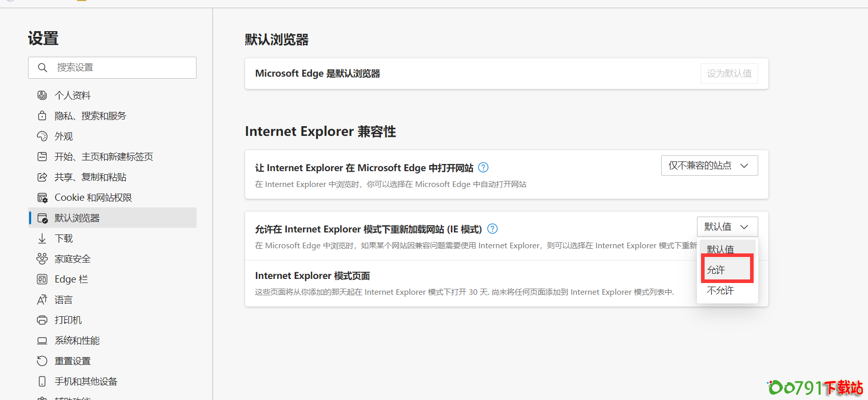Viewport: 868px width, 400px height.
Task: Click the family safety icon beside 家庭安全
Action: [x=42, y=259]
